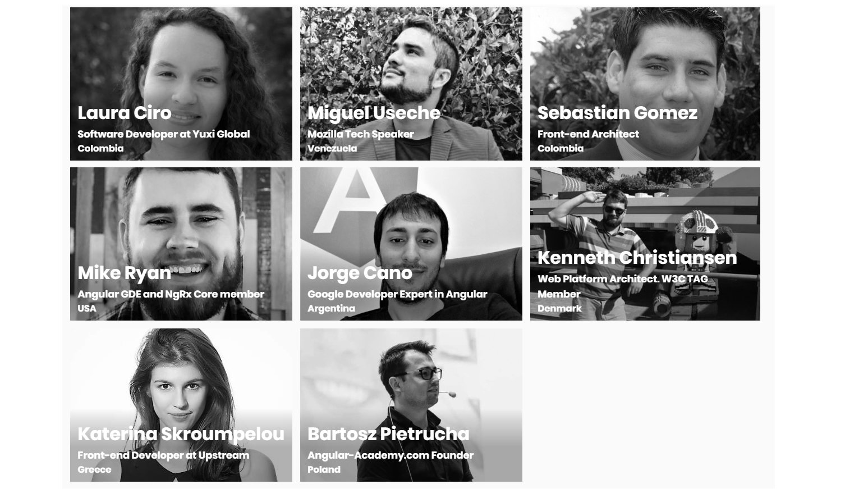Click the Jorge Cano name heading

tap(360, 273)
